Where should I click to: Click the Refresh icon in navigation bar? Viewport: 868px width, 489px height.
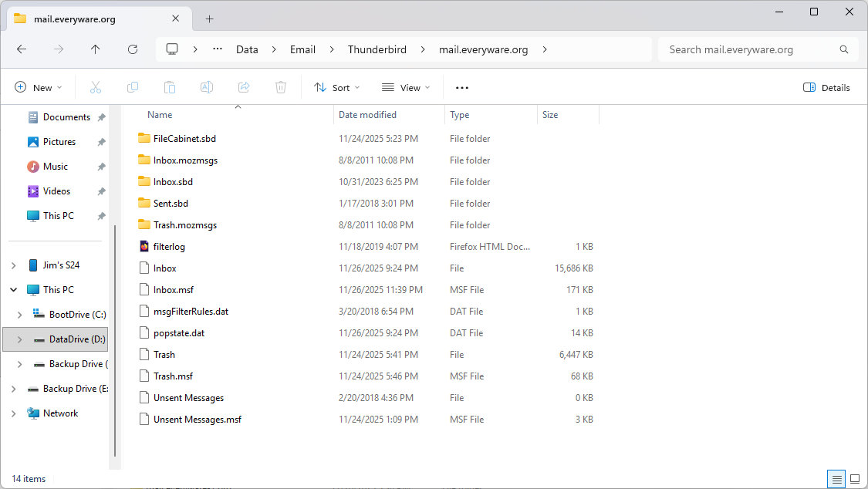tap(133, 49)
